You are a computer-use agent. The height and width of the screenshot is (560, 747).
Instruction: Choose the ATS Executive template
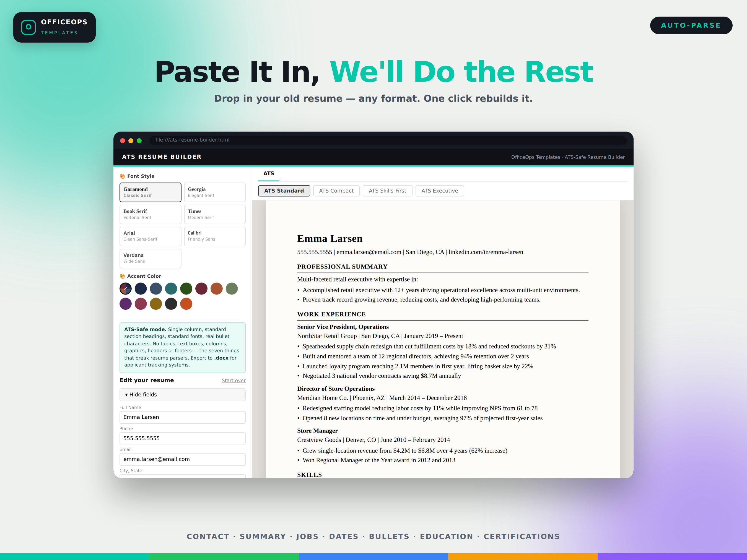coord(440,191)
